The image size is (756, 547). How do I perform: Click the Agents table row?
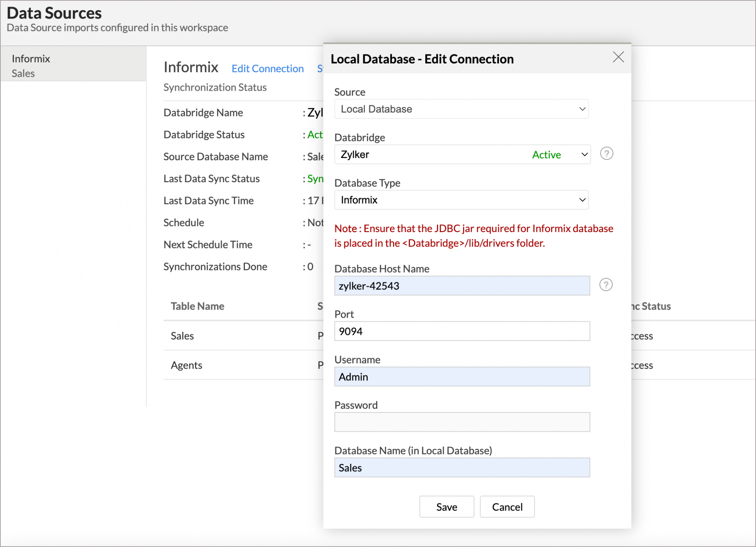[x=186, y=366]
